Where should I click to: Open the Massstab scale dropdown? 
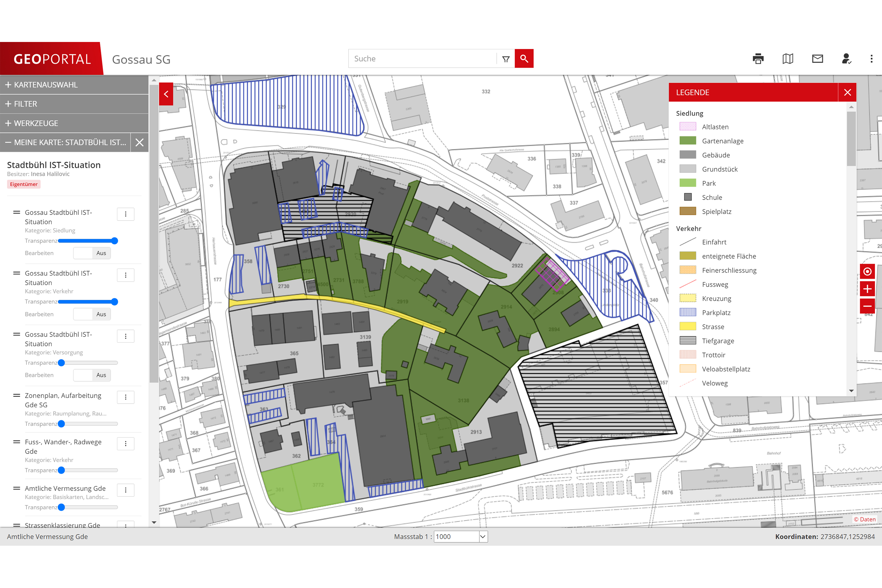(483, 537)
